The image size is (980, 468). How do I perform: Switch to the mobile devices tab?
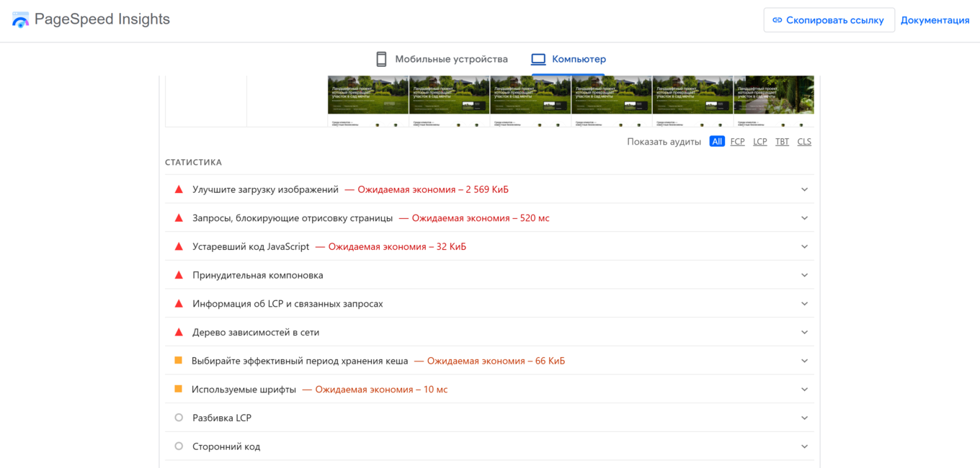click(x=443, y=59)
